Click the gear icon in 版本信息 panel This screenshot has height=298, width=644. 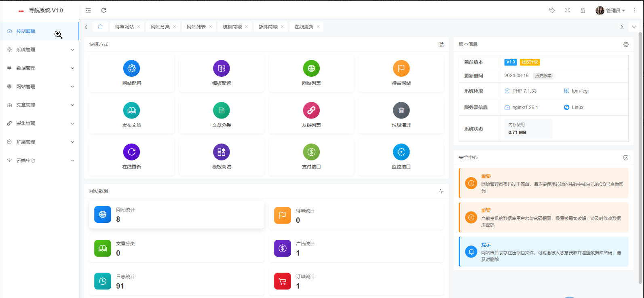click(x=626, y=44)
